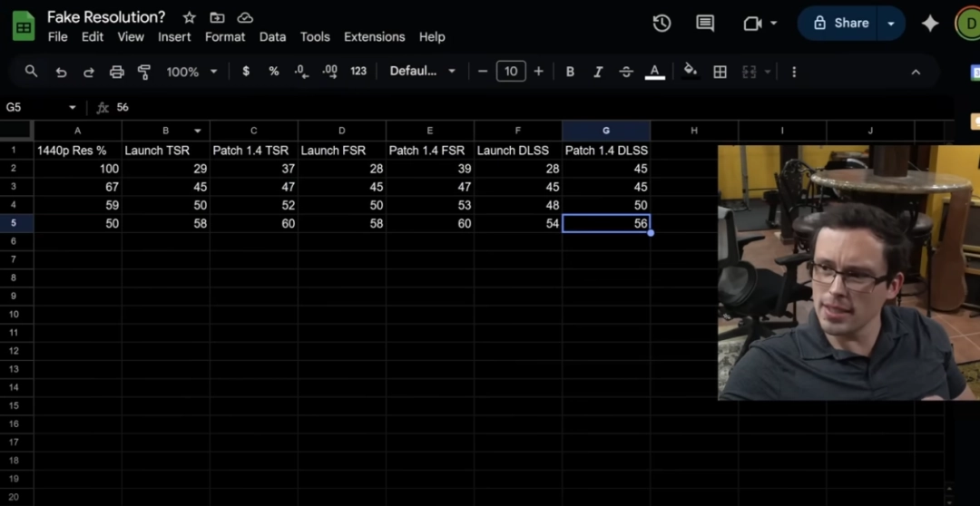
Task: Click the format as currency button
Action: point(246,72)
